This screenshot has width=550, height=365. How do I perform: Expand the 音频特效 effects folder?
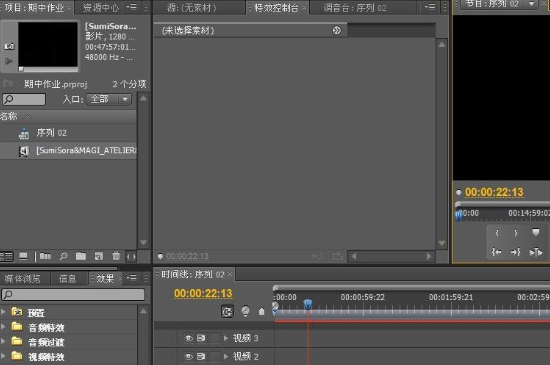[4, 327]
